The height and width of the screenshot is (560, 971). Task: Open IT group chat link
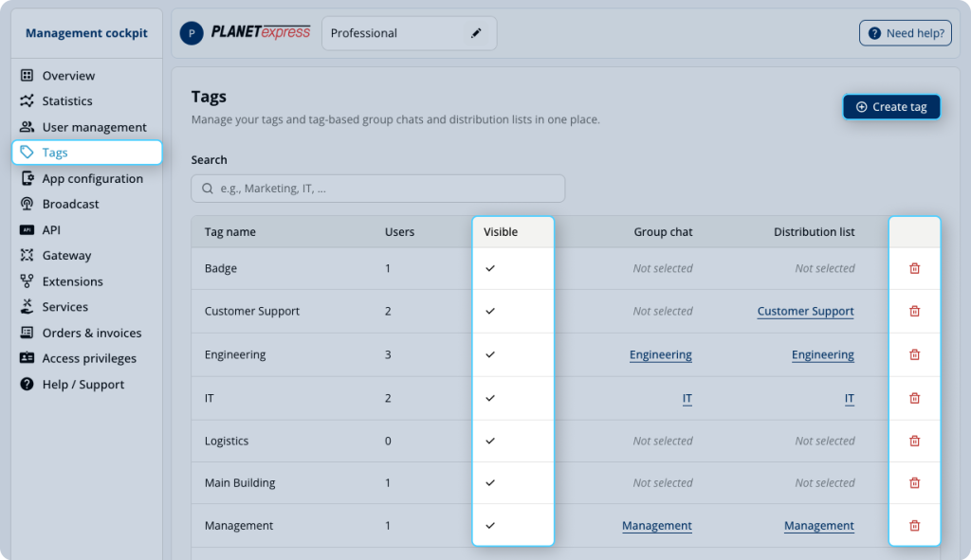(687, 398)
